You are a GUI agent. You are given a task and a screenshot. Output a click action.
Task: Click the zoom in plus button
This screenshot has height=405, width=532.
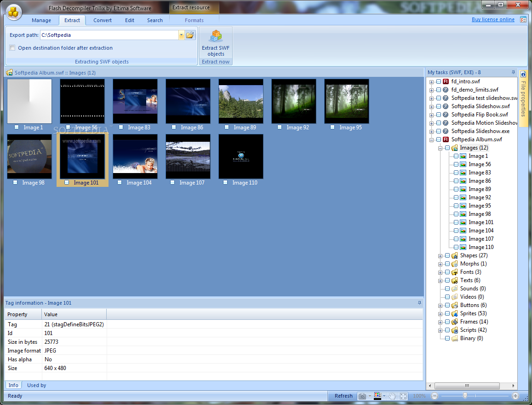(x=515, y=396)
